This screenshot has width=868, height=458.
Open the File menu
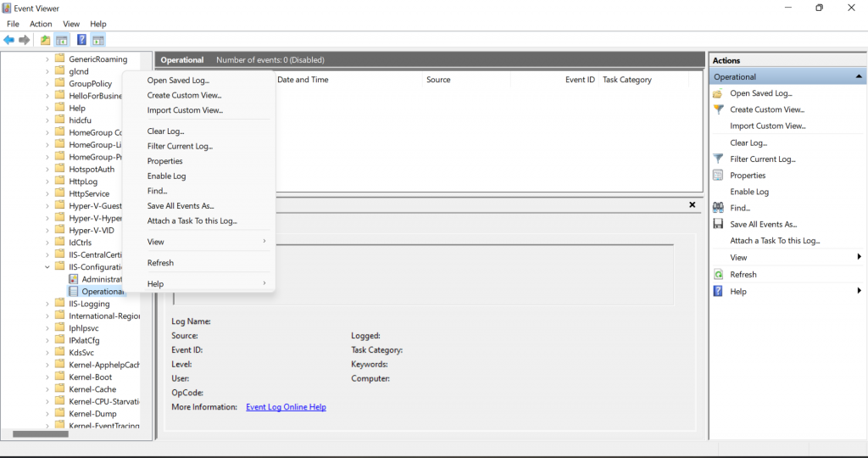coord(13,24)
